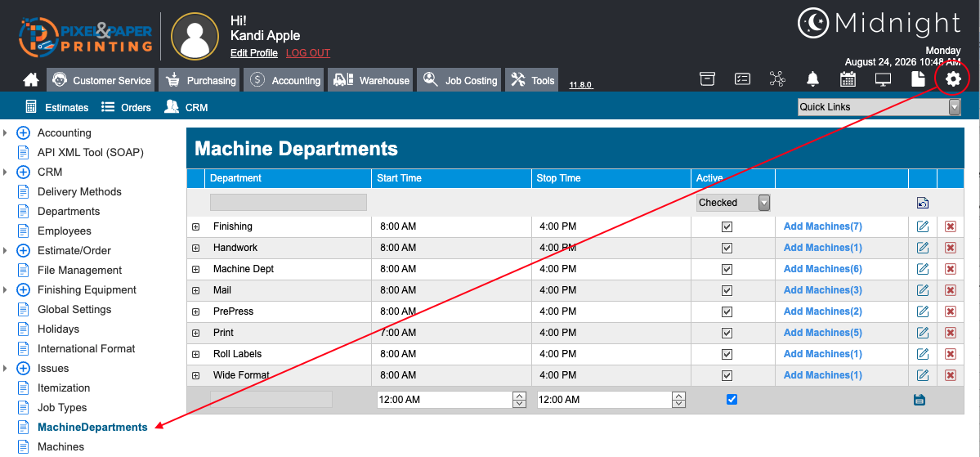Switch to the Accounting tab
The image size is (980, 457).
pyautogui.click(x=284, y=80)
